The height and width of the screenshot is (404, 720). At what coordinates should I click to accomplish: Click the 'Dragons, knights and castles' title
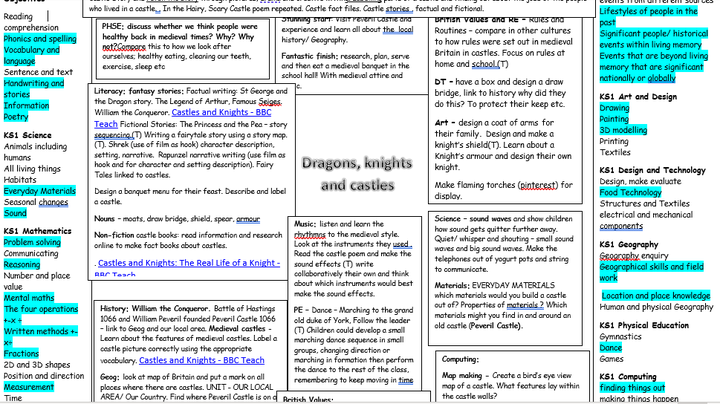(357, 174)
